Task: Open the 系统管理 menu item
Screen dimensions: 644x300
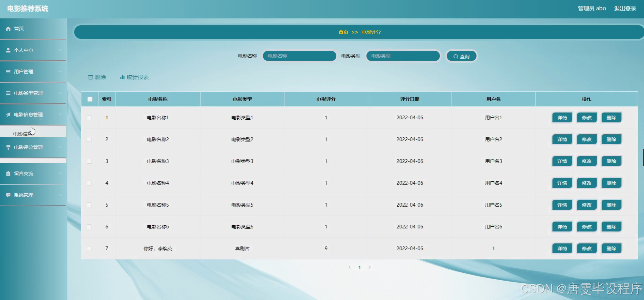Action: pos(33,195)
